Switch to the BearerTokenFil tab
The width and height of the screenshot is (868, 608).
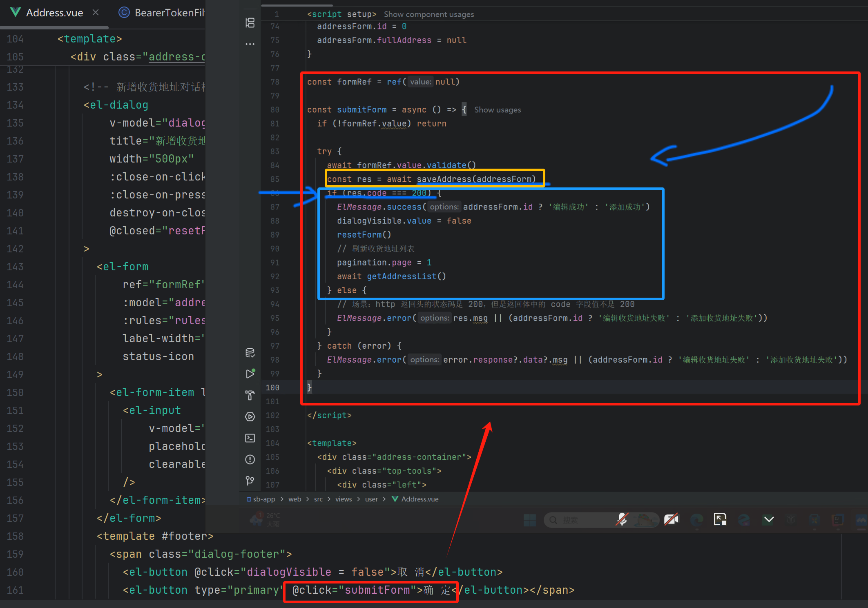click(x=161, y=13)
